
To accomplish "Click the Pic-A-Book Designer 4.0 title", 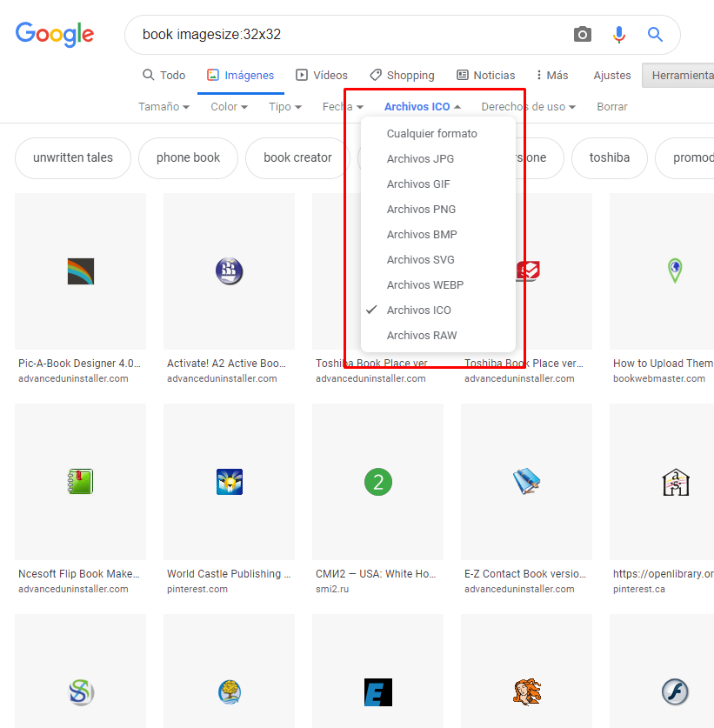I will point(79,364).
